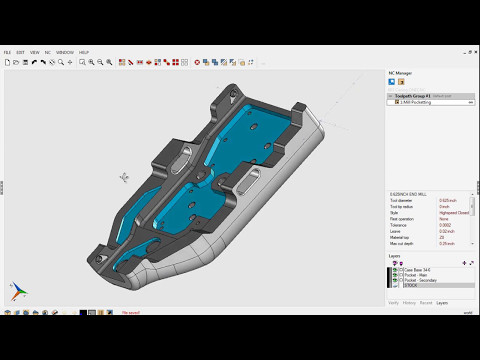Select the STOCK layer row
This screenshot has width=480, height=360.
coord(439,286)
